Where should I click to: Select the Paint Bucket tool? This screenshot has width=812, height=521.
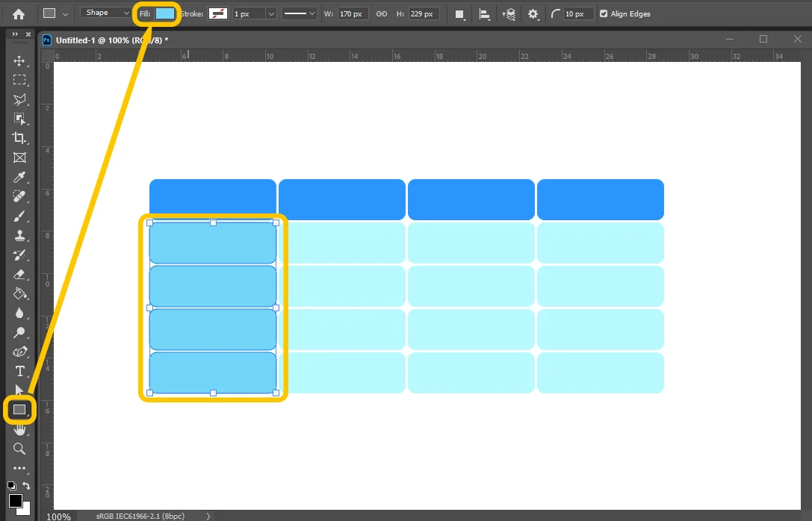point(19,293)
